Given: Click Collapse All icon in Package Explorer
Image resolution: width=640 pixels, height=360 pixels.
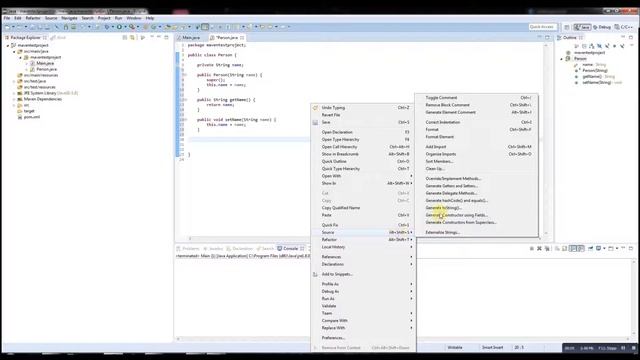Looking at the screenshot, I should (x=125, y=38).
